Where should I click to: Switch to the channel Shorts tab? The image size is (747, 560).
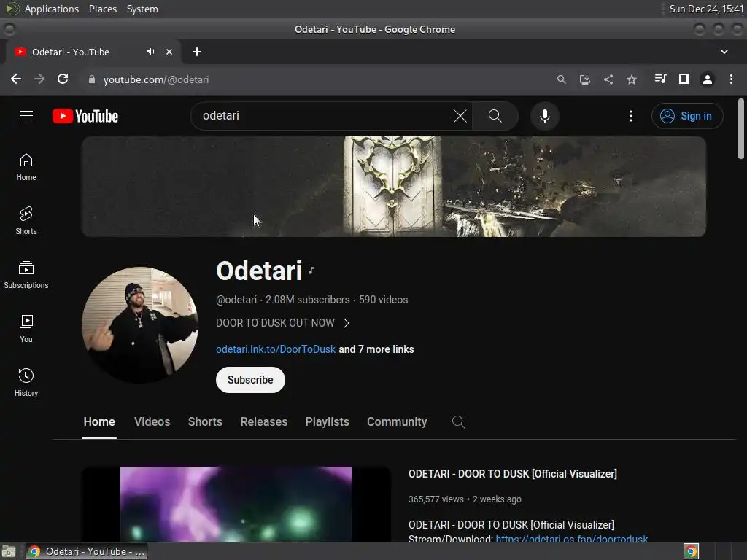[x=205, y=422]
